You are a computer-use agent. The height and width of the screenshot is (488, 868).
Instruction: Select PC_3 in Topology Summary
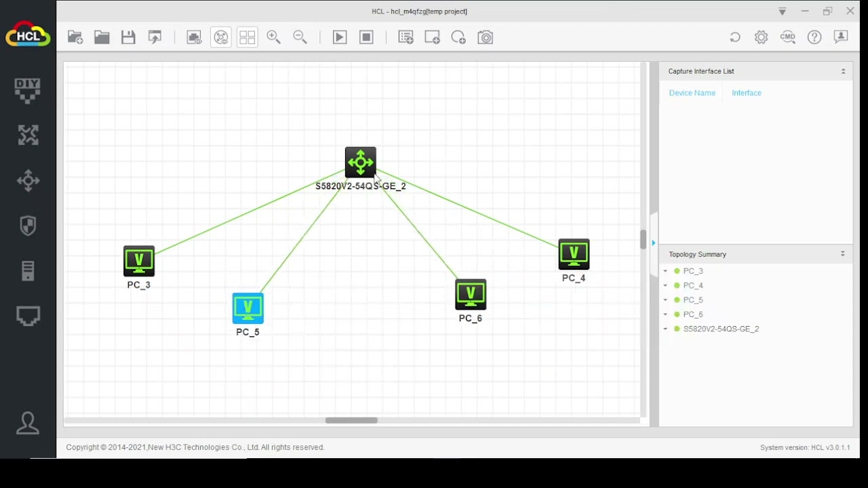(x=693, y=271)
